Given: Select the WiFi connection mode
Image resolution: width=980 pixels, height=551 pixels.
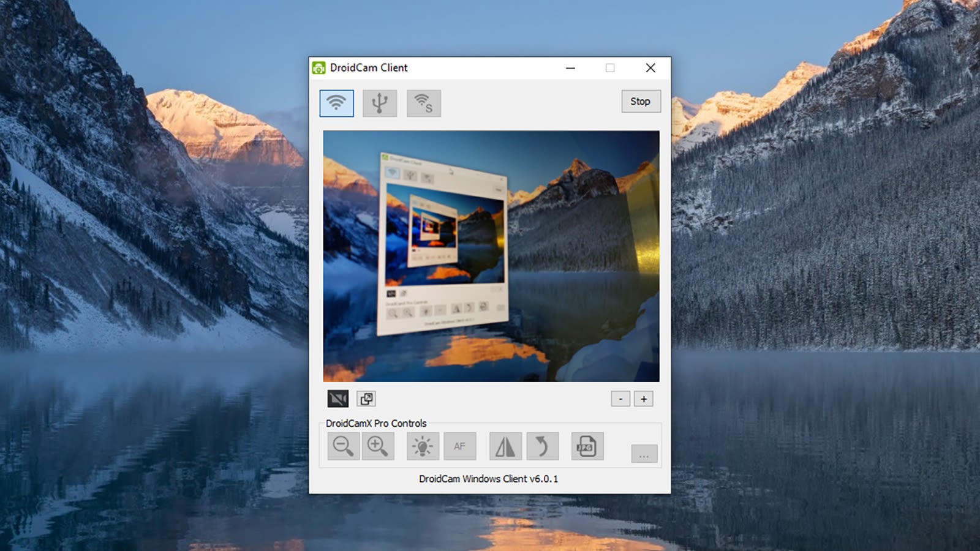Looking at the screenshot, I should click(336, 103).
